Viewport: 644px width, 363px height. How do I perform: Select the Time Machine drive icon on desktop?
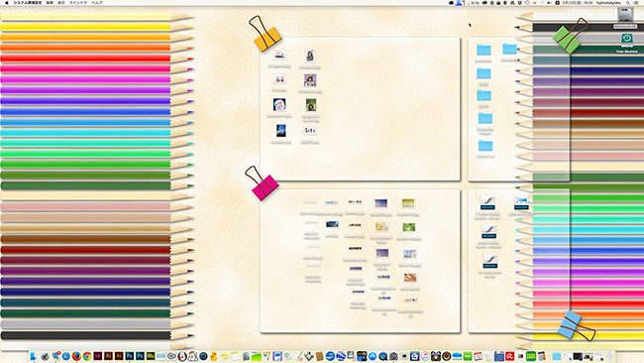coord(626,40)
